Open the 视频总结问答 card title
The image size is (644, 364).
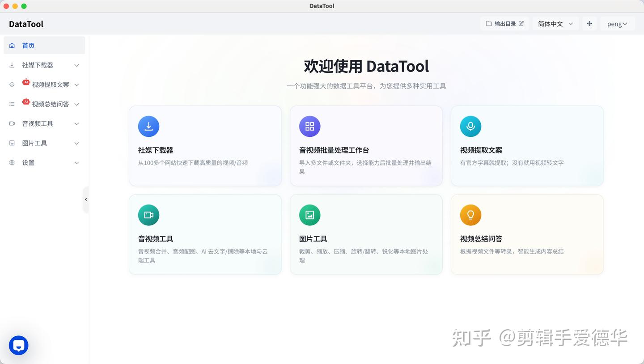pos(481,239)
